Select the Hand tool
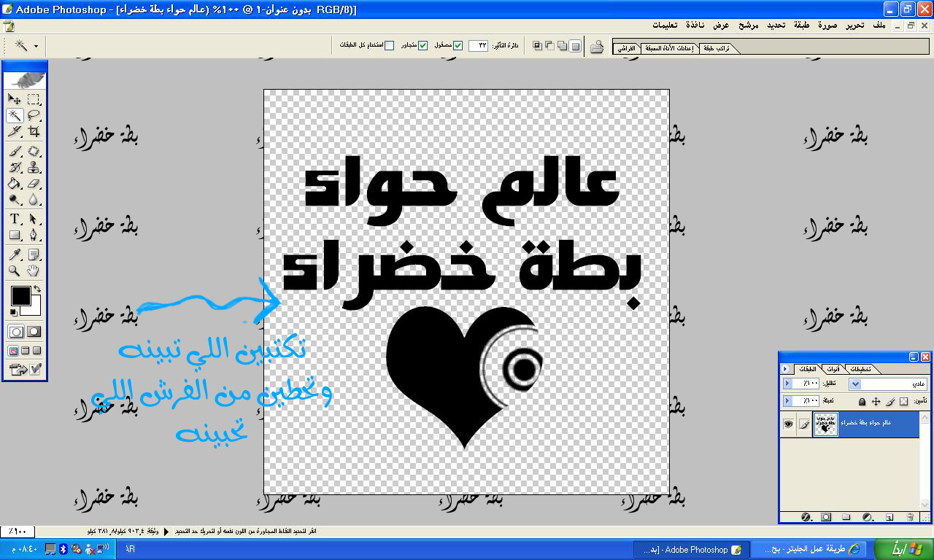This screenshot has height=560, width=934. click(34, 271)
